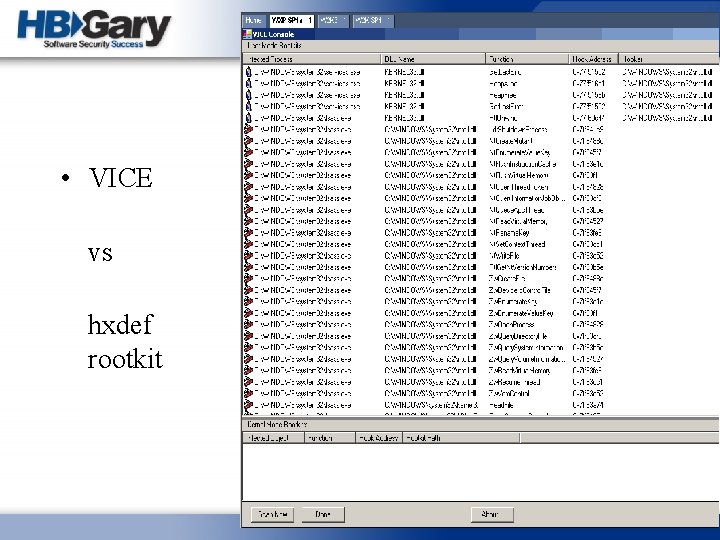Click the blue icon in the HeapAlloc row

(x=248, y=84)
